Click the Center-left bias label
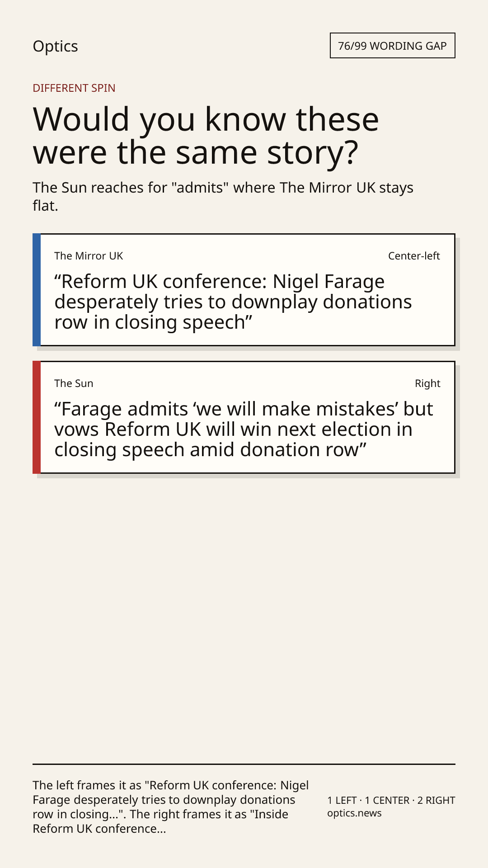 click(414, 256)
